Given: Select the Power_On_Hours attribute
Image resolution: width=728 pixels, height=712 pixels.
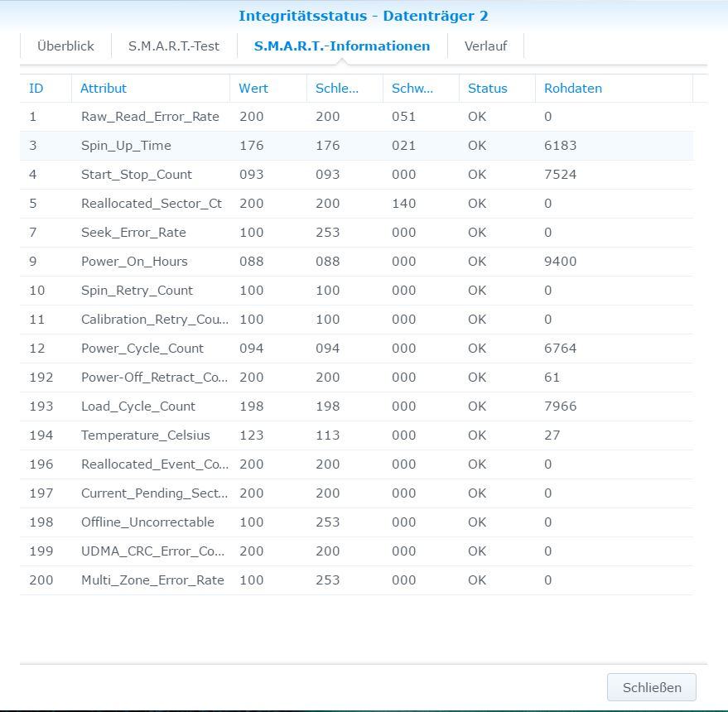Looking at the screenshot, I should coord(135,262).
